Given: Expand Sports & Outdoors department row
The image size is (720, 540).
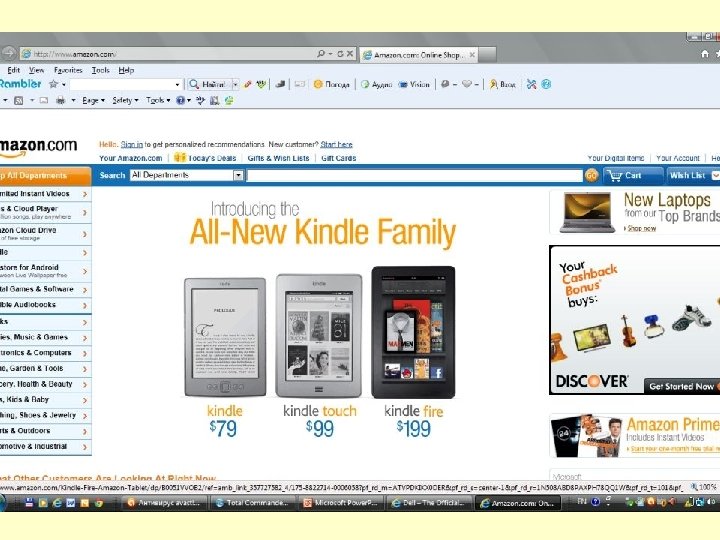Looking at the screenshot, I should [45, 431].
